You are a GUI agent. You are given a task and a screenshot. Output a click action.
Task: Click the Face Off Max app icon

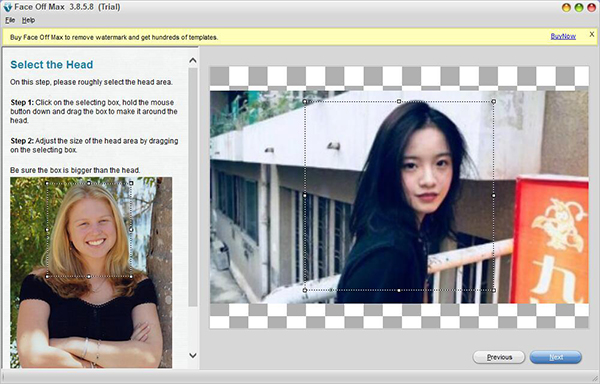click(x=7, y=7)
